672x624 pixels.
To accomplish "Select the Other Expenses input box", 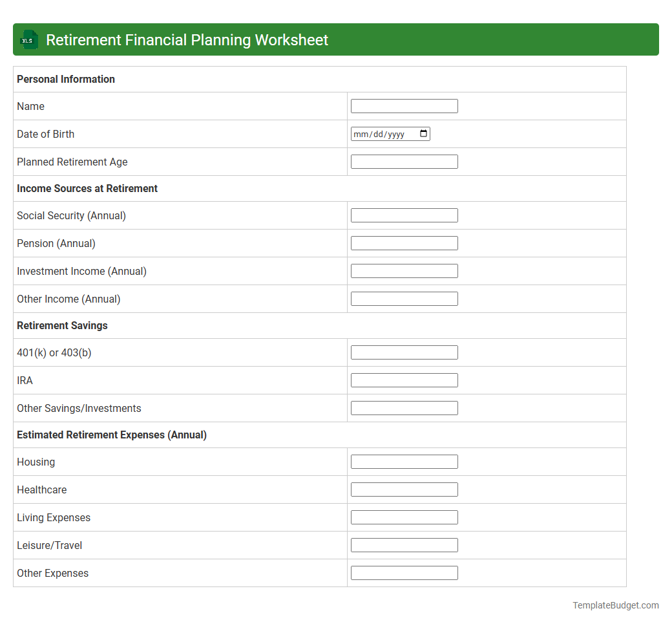I will 404,572.
